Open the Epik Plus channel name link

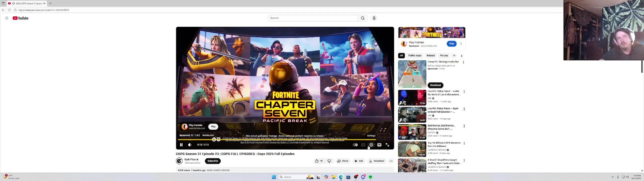190,159
